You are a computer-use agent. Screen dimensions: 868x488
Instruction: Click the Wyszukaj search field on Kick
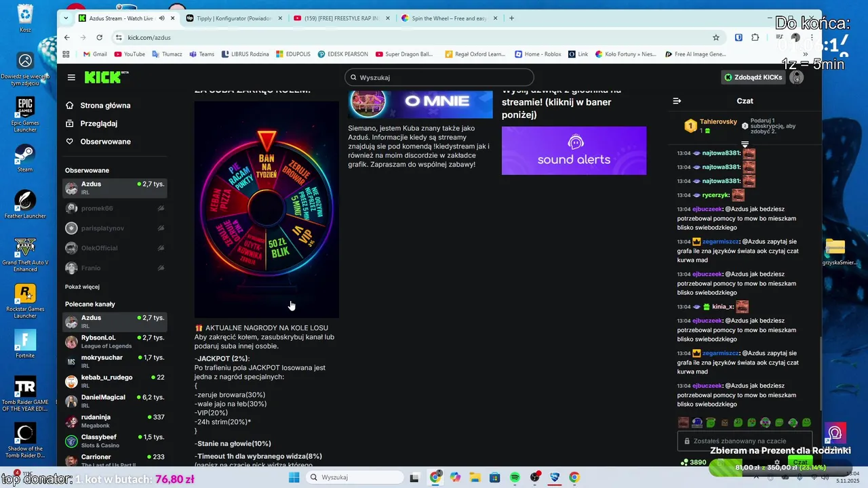[439, 77]
